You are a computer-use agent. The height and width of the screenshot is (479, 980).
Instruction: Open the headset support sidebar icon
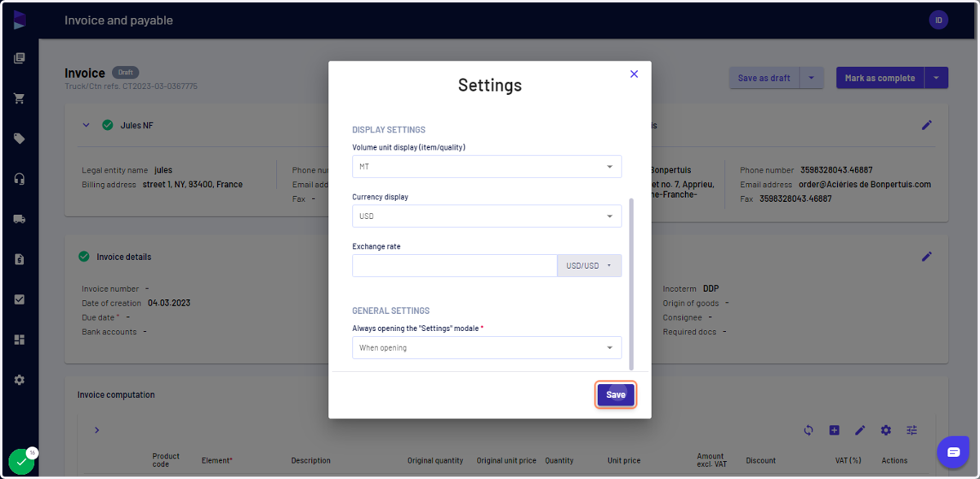click(20, 179)
